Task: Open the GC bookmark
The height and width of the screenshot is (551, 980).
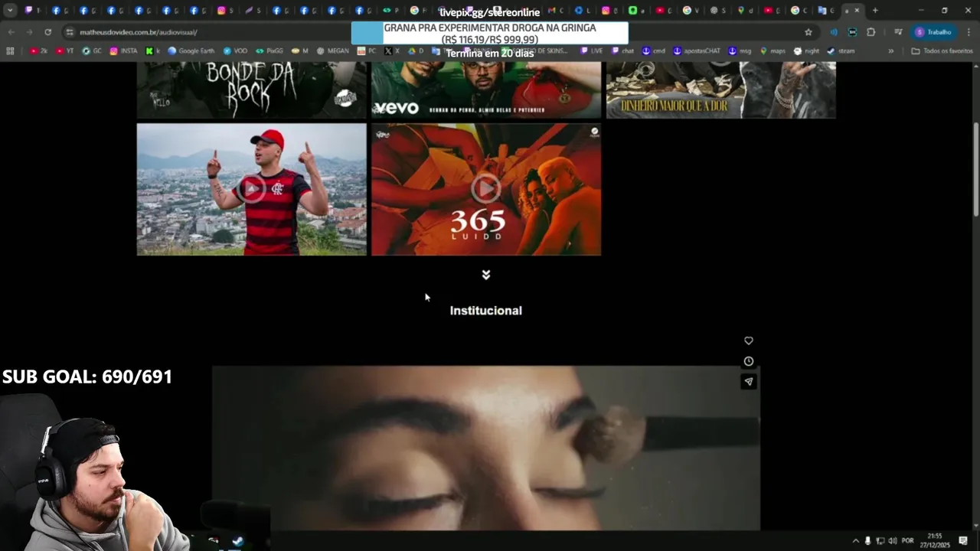Action: (x=92, y=51)
